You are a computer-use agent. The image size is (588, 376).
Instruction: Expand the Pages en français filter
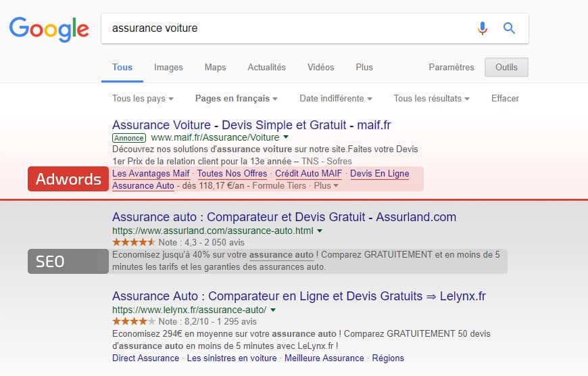coord(237,99)
